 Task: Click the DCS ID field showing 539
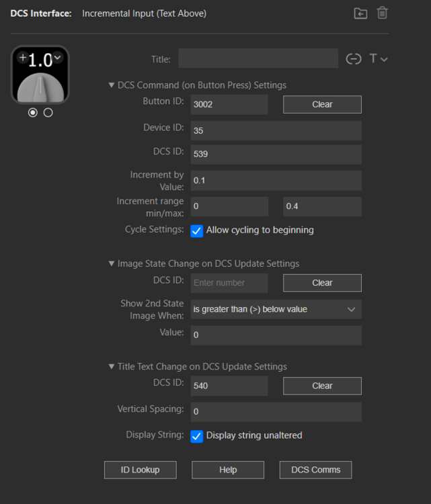pyautogui.click(x=276, y=154)
